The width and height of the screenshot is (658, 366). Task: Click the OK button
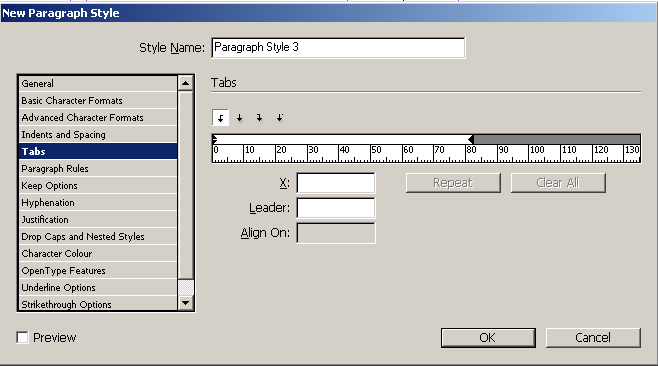pos(488,337)
